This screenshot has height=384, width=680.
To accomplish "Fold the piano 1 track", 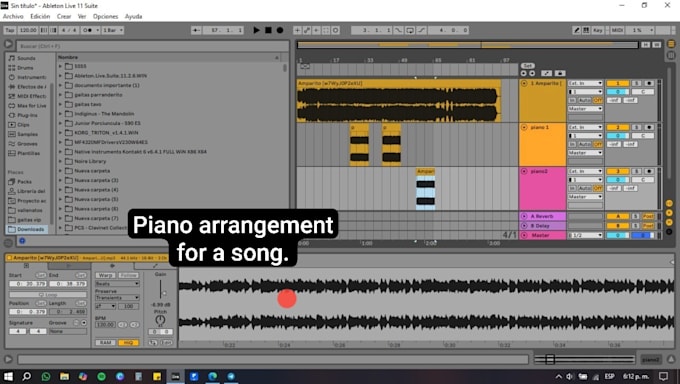I will pos(524,128).
